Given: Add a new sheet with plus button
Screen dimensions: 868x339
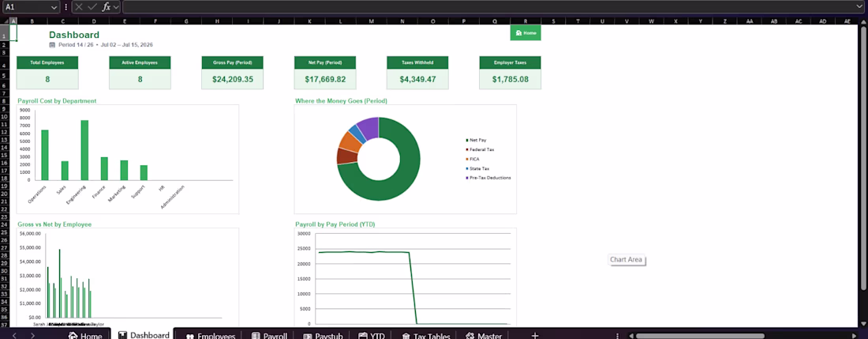Looking at the screenshot, I should coord(535,336).
